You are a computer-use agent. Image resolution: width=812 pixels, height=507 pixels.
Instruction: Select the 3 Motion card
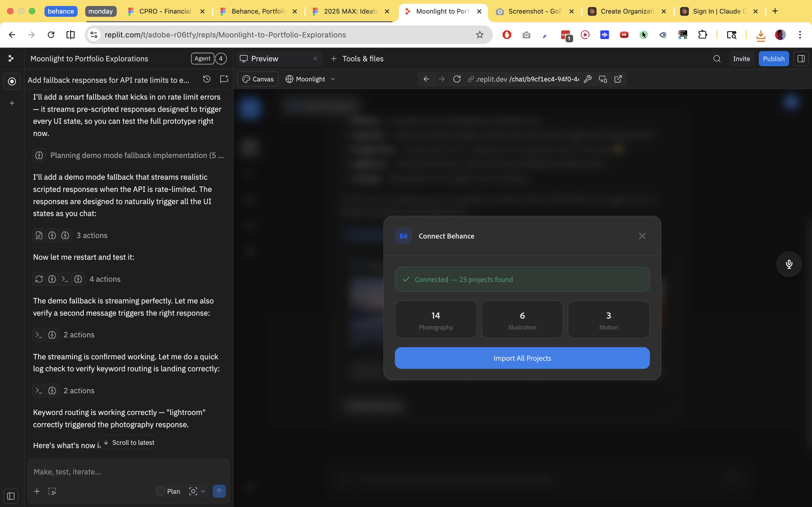click(608, 319)
